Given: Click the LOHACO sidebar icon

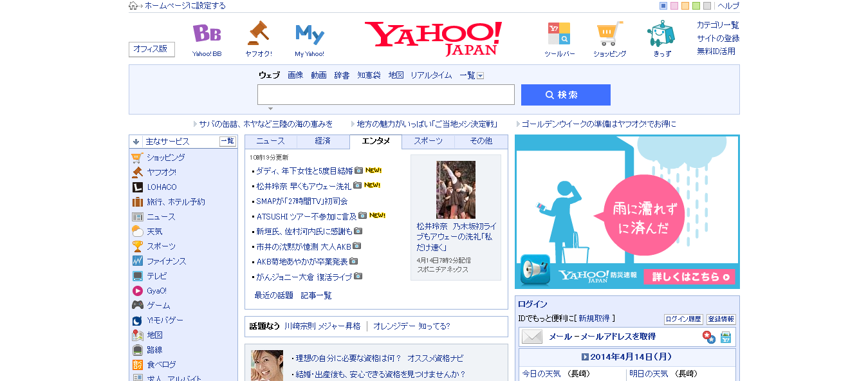Looking at the screenshot, I should (x=137, y=187).
